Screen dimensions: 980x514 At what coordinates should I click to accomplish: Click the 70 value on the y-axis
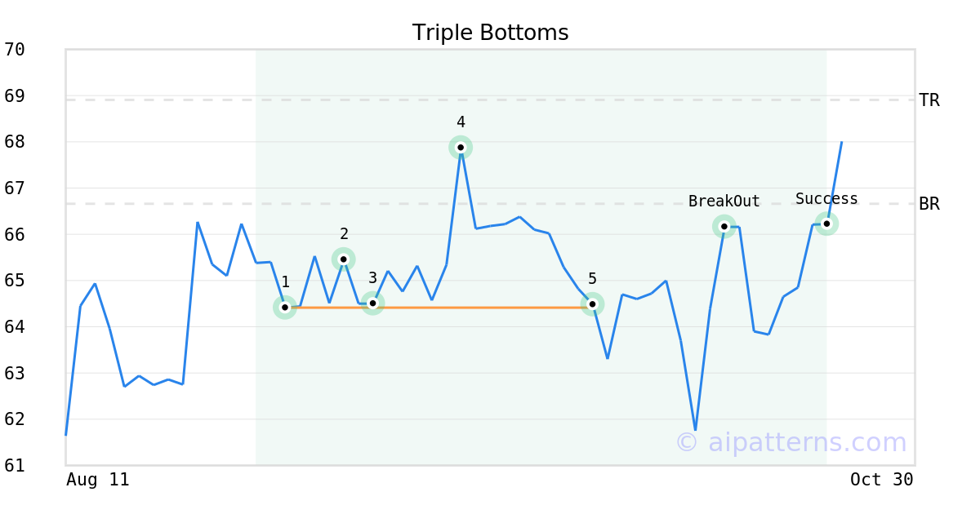click(x=15, y=50)
